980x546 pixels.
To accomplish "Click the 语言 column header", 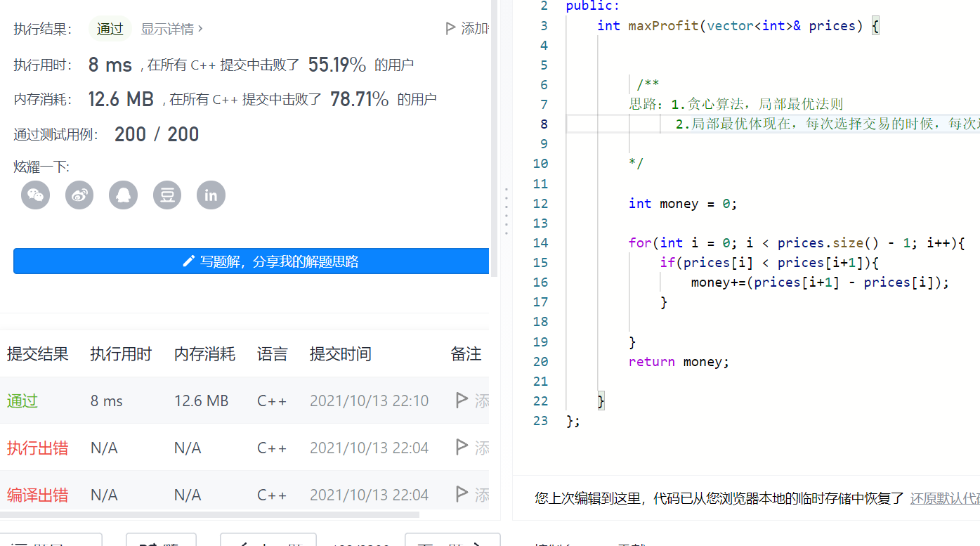I will pos(273,353).
